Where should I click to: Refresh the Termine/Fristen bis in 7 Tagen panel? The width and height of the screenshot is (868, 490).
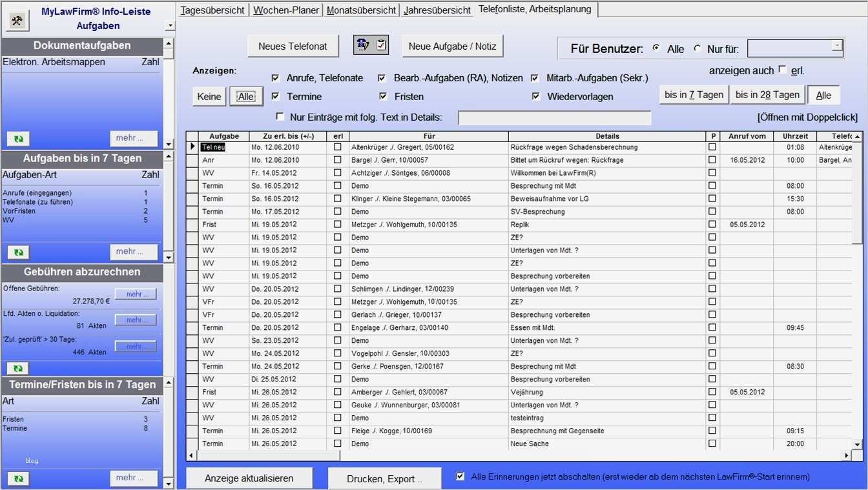point(17,478)
